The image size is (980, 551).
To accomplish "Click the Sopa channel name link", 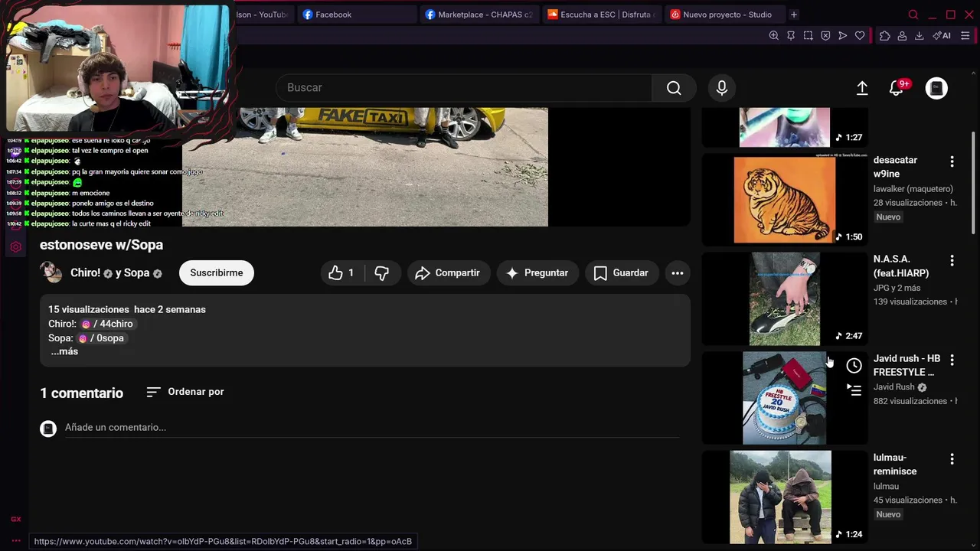I will (136, 273).
